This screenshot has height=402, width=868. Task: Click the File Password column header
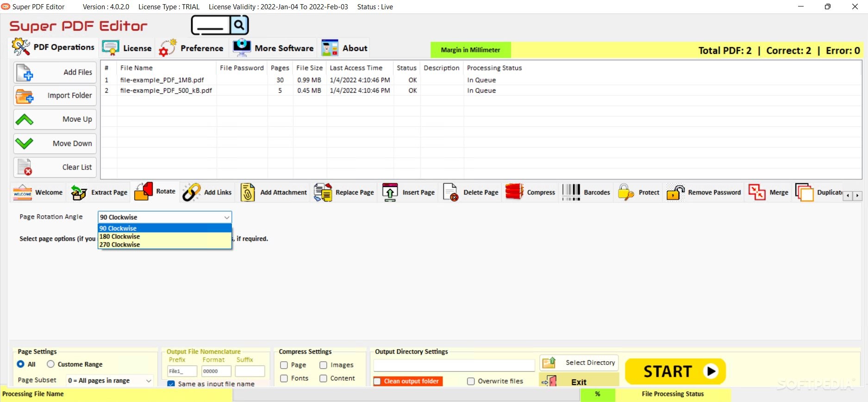(242, 68)
